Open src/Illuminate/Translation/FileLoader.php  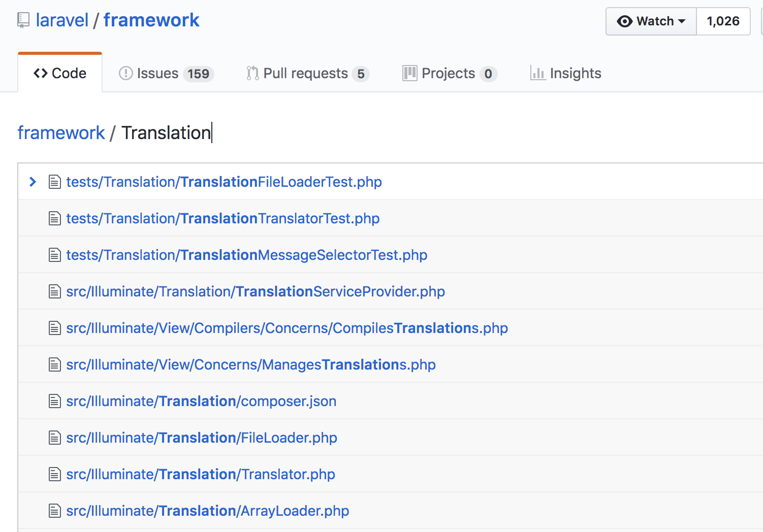[202, 438]
